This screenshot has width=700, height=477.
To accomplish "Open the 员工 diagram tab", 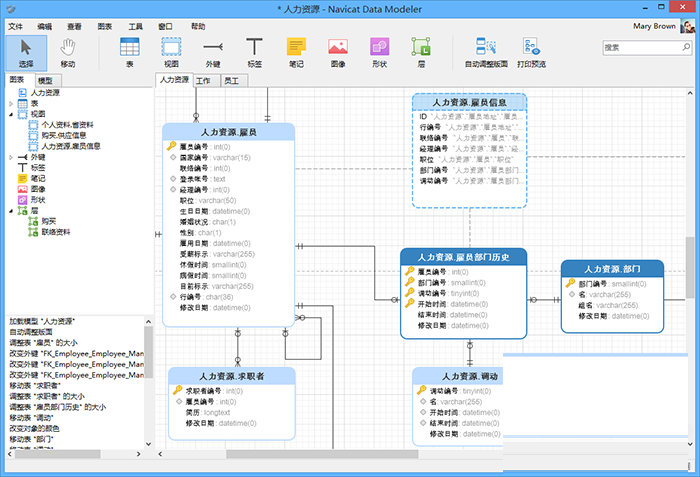I will coord(234,80).
